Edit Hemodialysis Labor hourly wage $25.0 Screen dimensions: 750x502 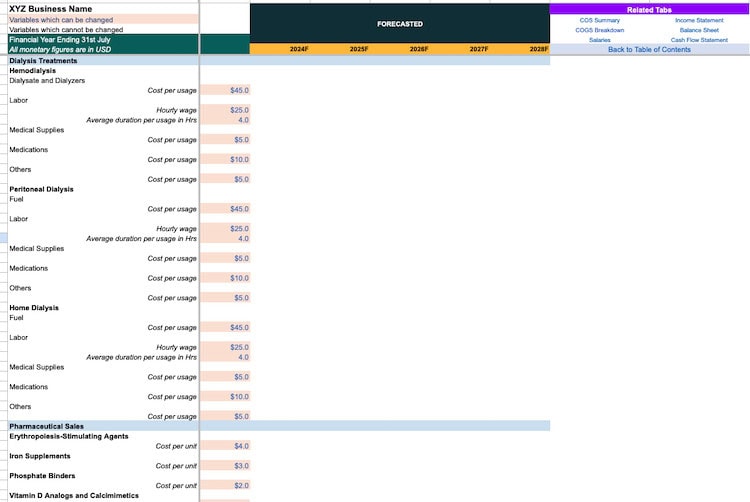click(225, 110)
